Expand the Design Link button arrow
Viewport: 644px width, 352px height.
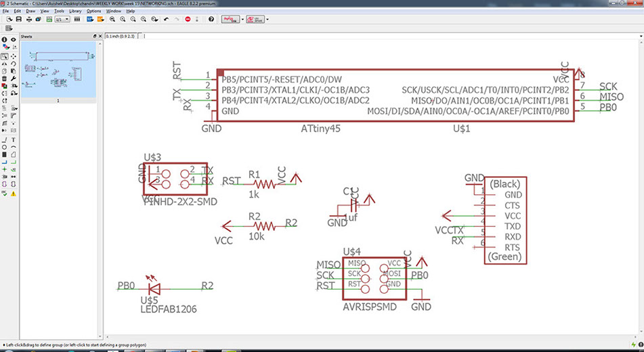click(x=242, y=20)
